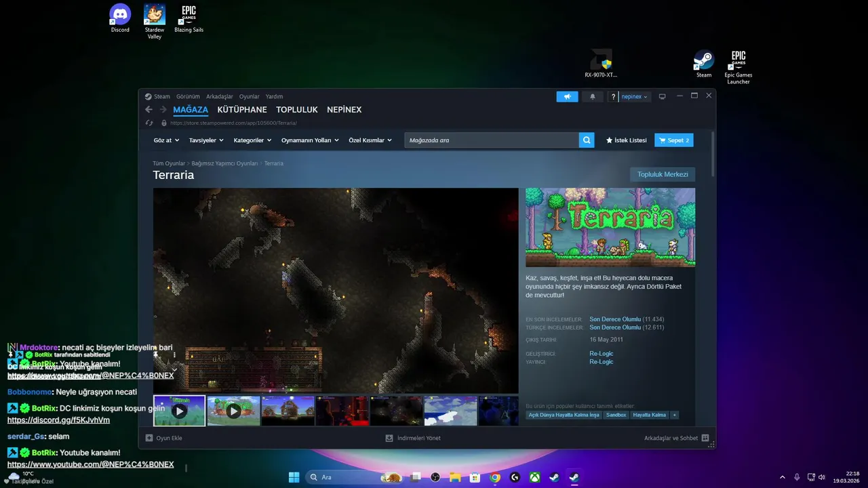868x488 pixels.
Task: Open the Oyunlar menu
Action: click(x=249, y=96)
